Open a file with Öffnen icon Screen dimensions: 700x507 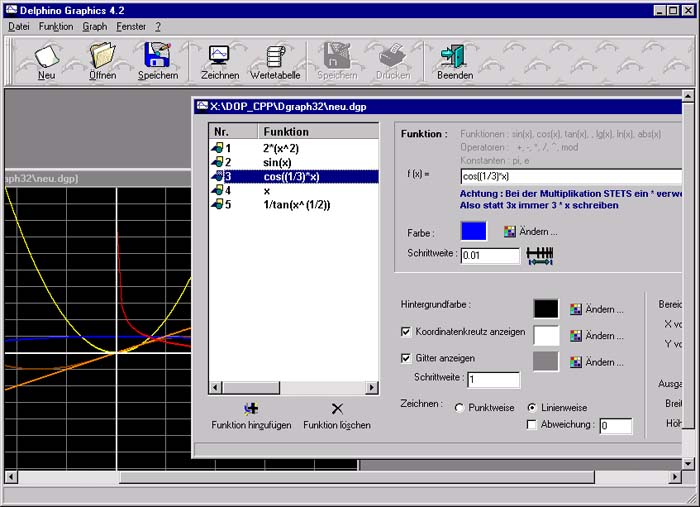pos(103,55)
